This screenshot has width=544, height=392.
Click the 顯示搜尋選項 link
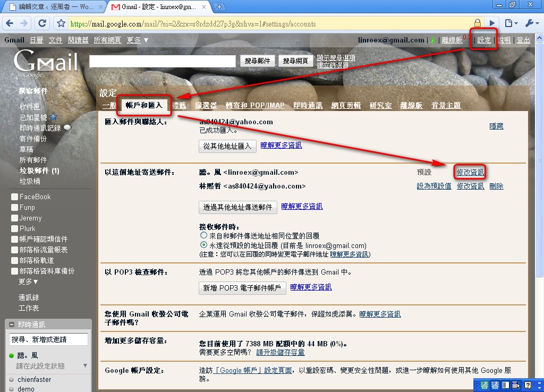(336, 57)
